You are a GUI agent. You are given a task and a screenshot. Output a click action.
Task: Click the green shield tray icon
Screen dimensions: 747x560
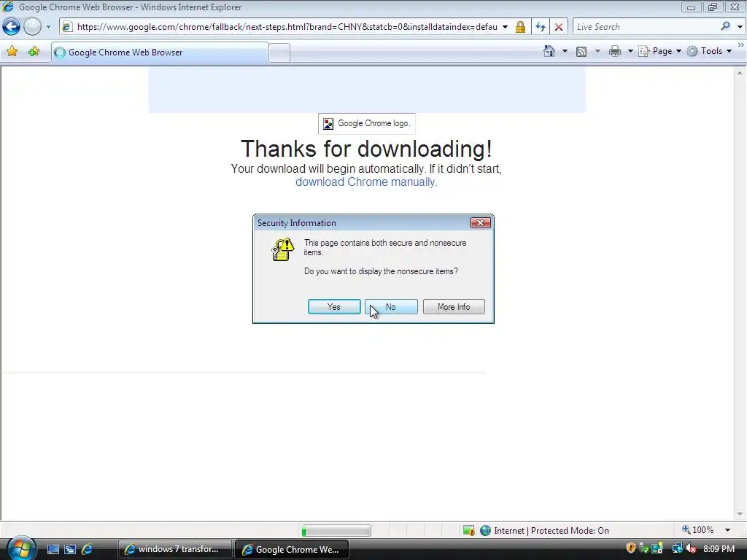644,548
